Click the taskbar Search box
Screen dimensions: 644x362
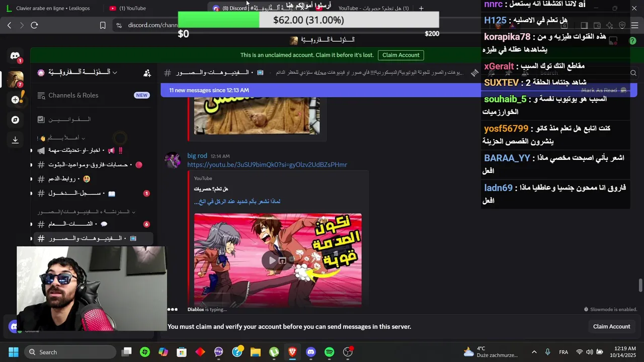(70, 352)
